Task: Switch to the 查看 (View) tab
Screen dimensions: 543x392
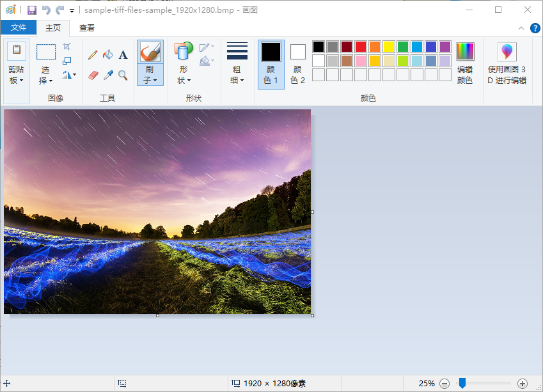Action: (87, 27)
